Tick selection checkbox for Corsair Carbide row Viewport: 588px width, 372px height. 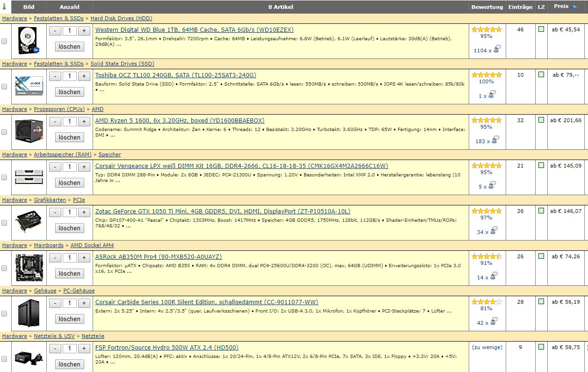tap(4, 314)
